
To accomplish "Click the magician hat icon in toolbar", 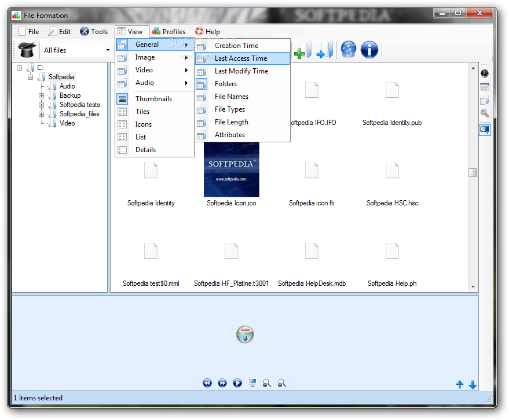I will [27, 50].
